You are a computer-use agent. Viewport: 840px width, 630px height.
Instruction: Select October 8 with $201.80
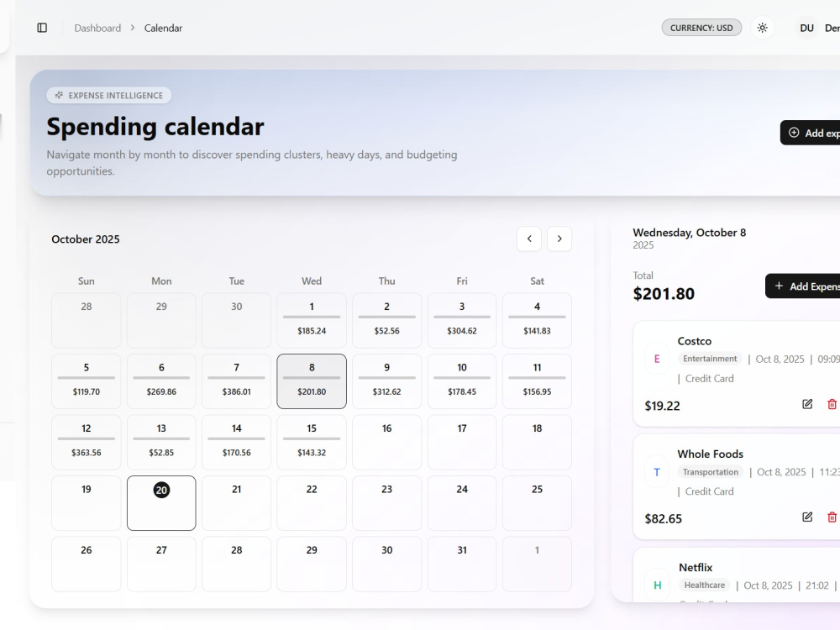[x=312, y=381]
